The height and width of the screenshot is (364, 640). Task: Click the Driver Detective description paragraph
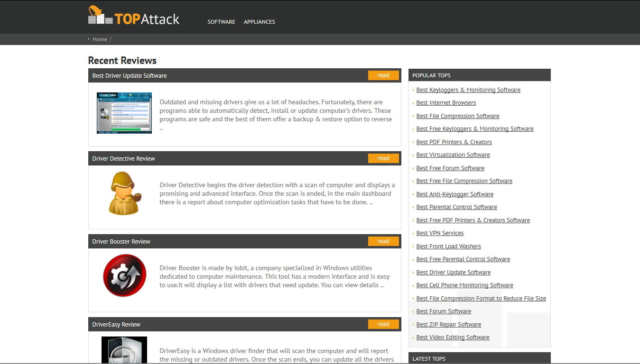[278, 193]
